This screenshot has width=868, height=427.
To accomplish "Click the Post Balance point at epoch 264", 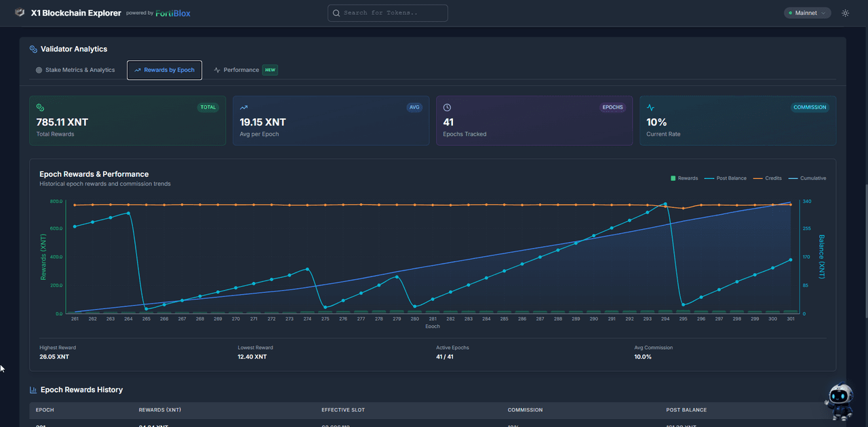I will [x=128, y=213].
